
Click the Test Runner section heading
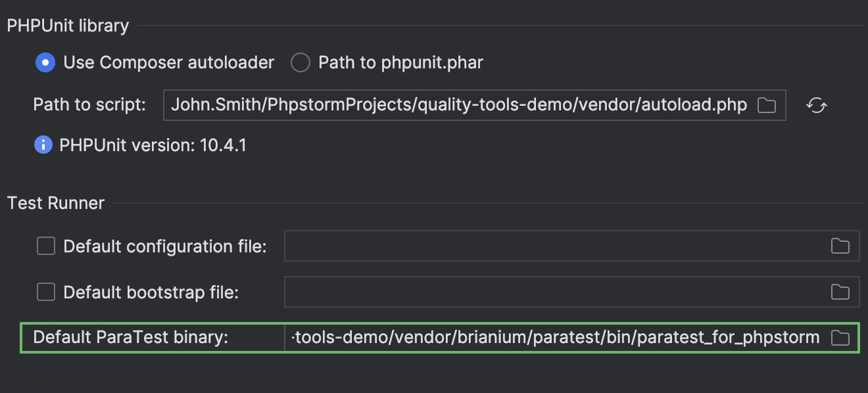56,203
